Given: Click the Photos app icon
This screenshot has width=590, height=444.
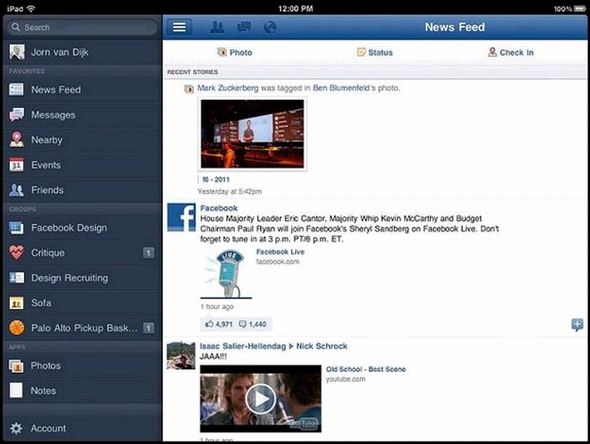Looking at the screenshot, I should click(16, 366).
